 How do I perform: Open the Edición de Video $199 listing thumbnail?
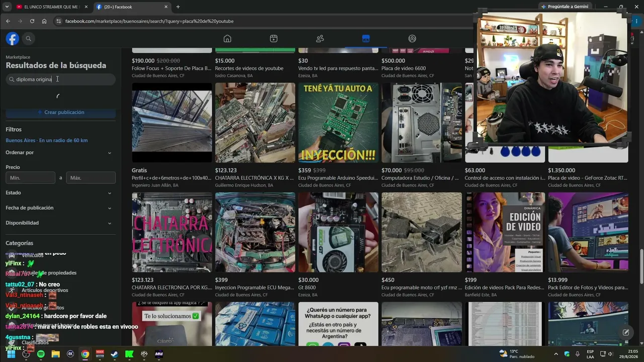click(505, 232)
